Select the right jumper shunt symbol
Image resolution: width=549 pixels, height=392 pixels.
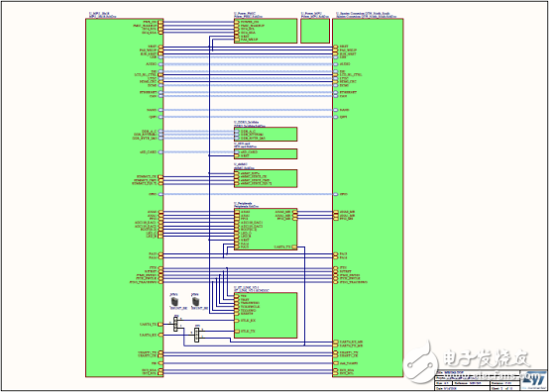(x=195, y=301)
